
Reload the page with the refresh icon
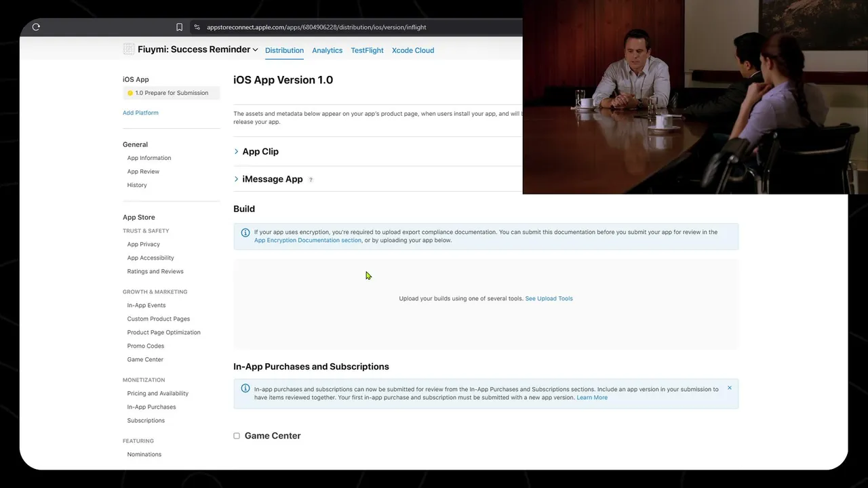(36, 27)
